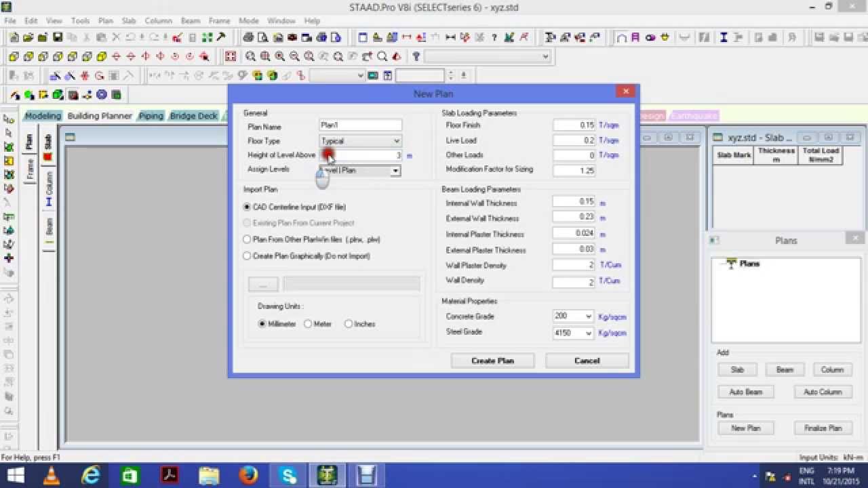
Task: Click the yellow pot-shaped icon in top toolbar
Action: [x=665, y=37]
